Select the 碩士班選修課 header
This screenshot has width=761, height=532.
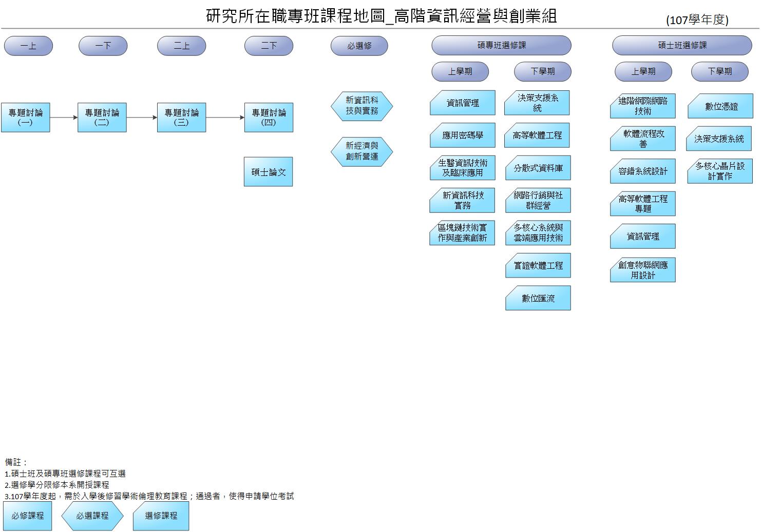[x=682, y=46]
